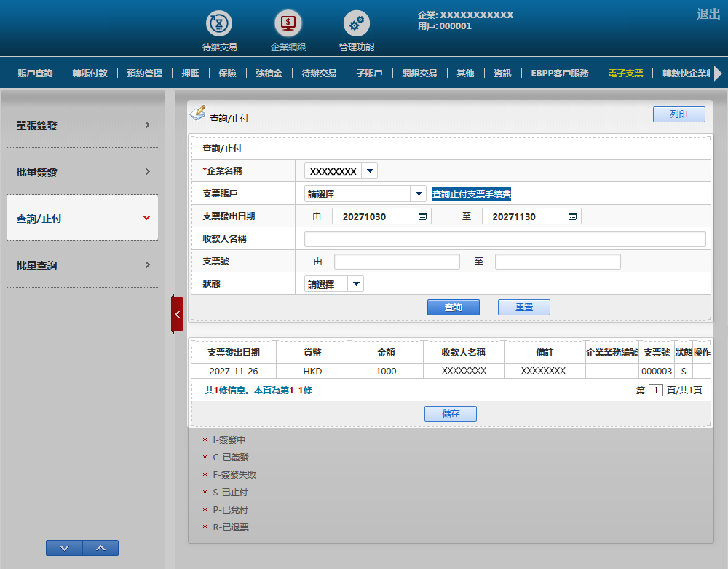Expand 批量查詢 sidebar item
This screenshot has height=569, width=728.
(x=82, y=265)
